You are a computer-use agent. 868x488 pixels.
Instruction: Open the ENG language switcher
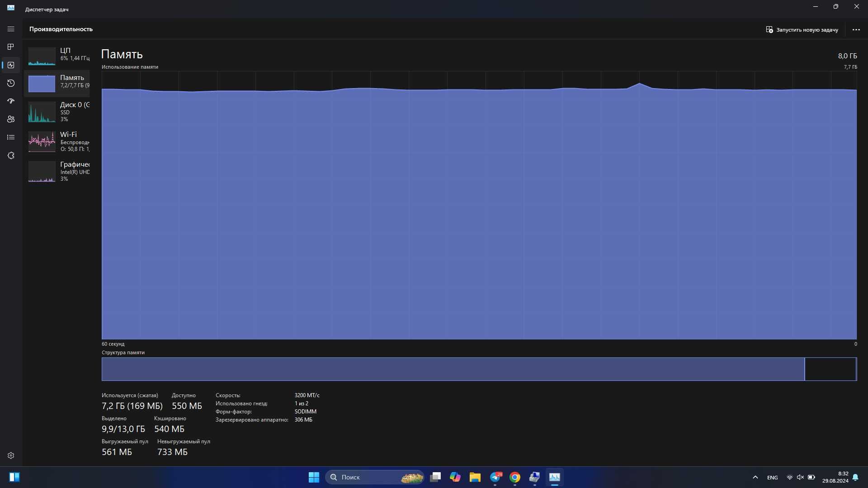pos(772,478)
